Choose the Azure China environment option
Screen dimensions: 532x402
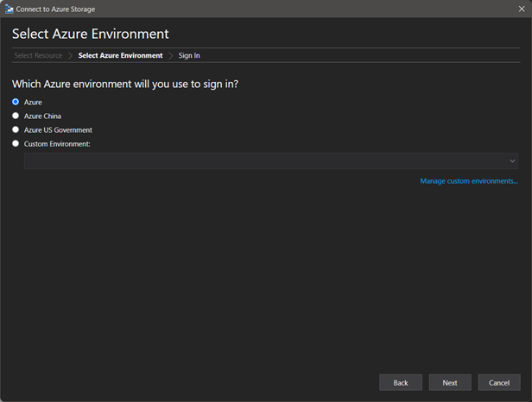coord(16,116)
